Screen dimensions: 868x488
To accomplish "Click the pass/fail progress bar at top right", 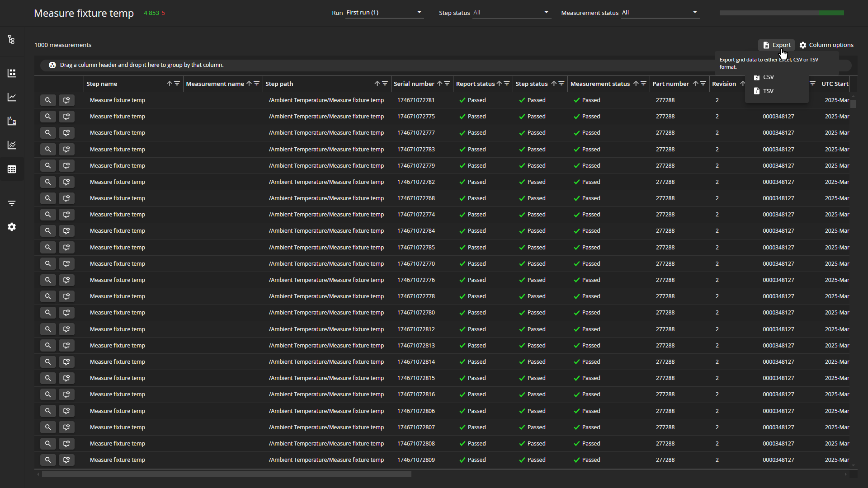I will [x=782, y=13].
